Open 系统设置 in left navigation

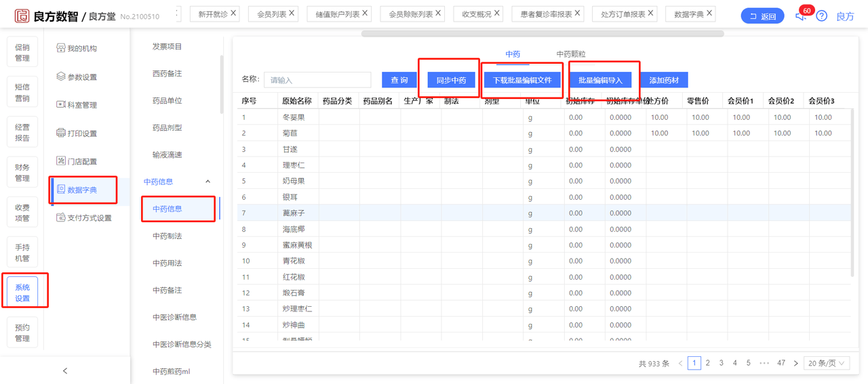[22, 293]
